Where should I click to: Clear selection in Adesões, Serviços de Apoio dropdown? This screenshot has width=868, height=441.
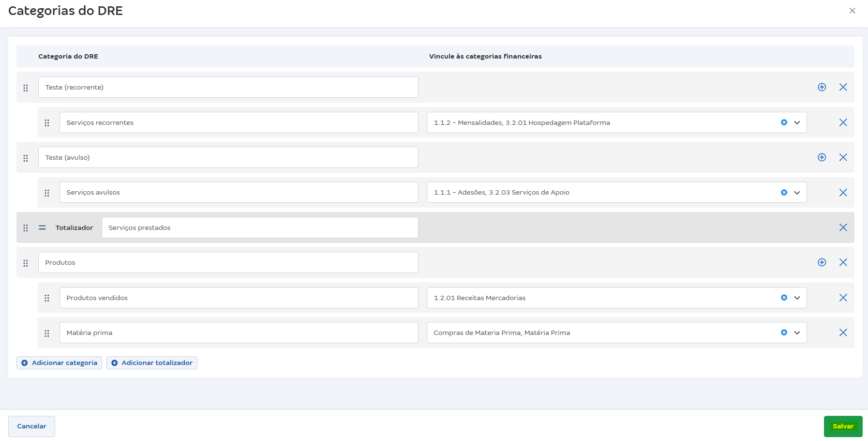coord(784,192)
